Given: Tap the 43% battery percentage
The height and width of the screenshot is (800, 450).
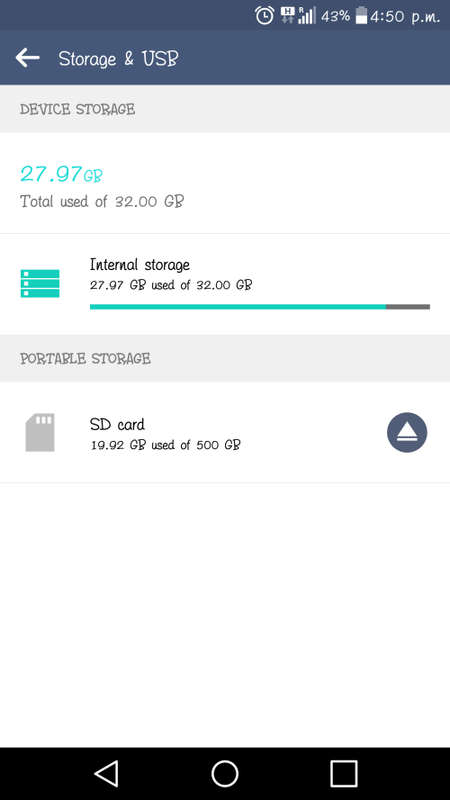Looking at the screenshot, I should 335,16.
